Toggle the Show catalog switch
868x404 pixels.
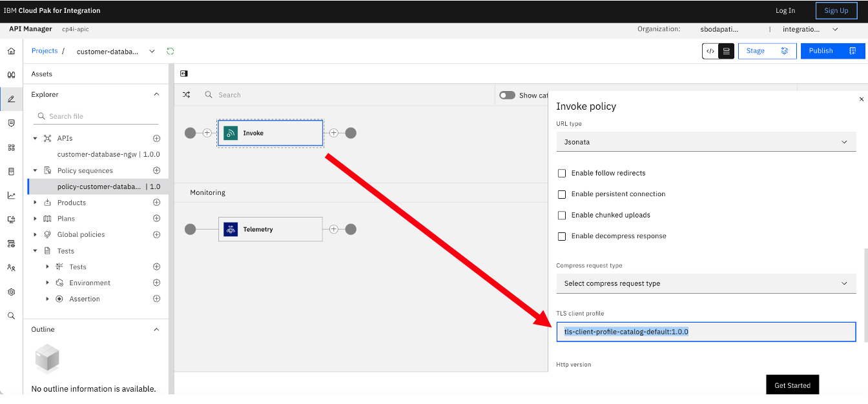508,95
